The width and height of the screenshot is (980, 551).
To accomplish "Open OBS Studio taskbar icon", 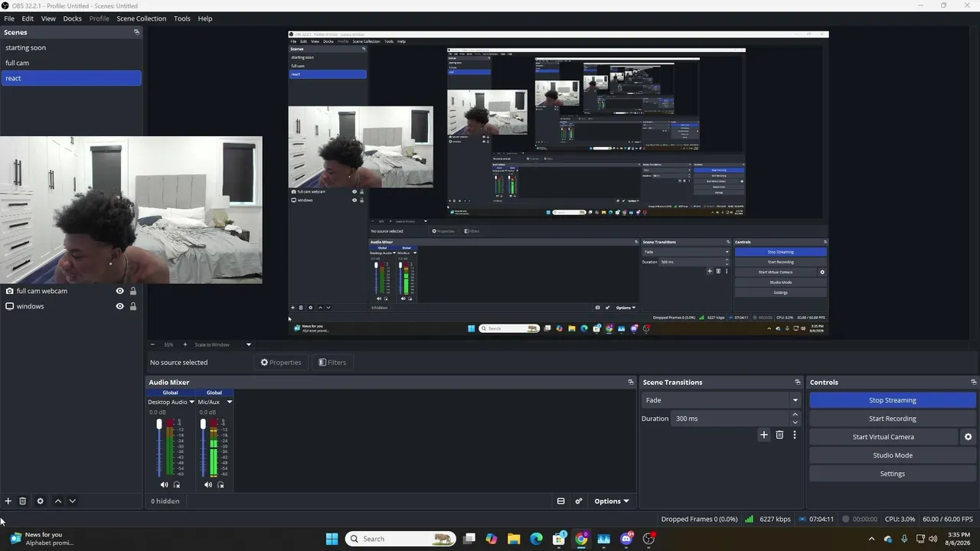I will click(648, 539).
